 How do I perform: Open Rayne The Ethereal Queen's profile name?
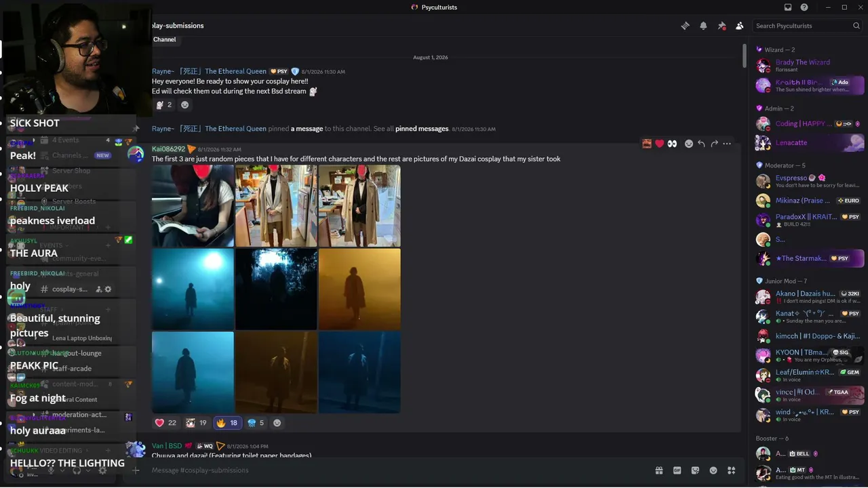(209, 71)
